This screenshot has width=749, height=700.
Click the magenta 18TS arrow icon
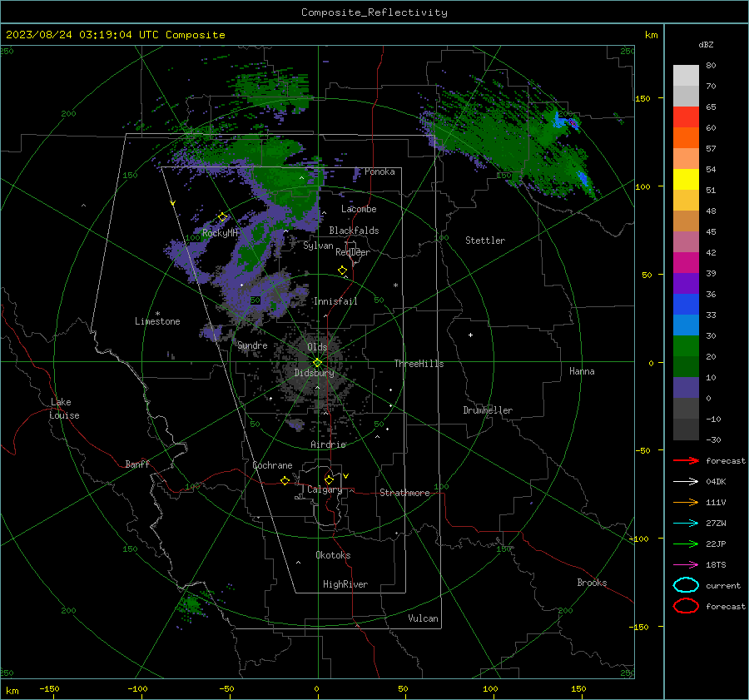(x=686, y=565)
